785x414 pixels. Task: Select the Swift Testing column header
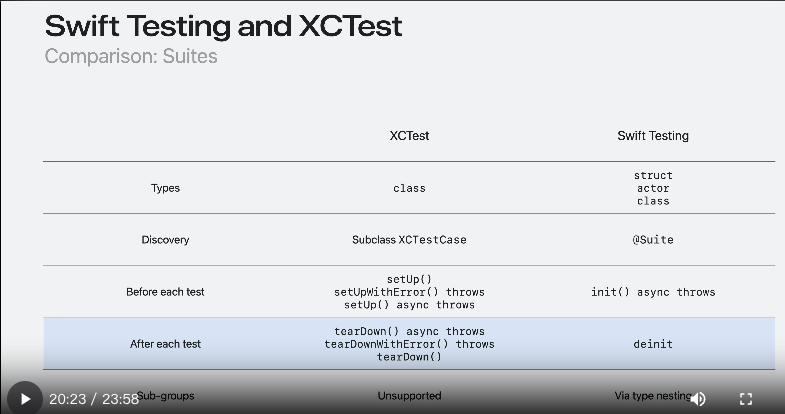(653, 136)
